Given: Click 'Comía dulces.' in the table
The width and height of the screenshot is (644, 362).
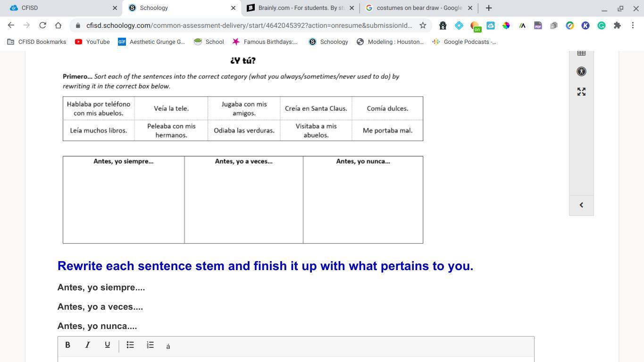Looking at the screenshot, I should click(x=387, y=108).
